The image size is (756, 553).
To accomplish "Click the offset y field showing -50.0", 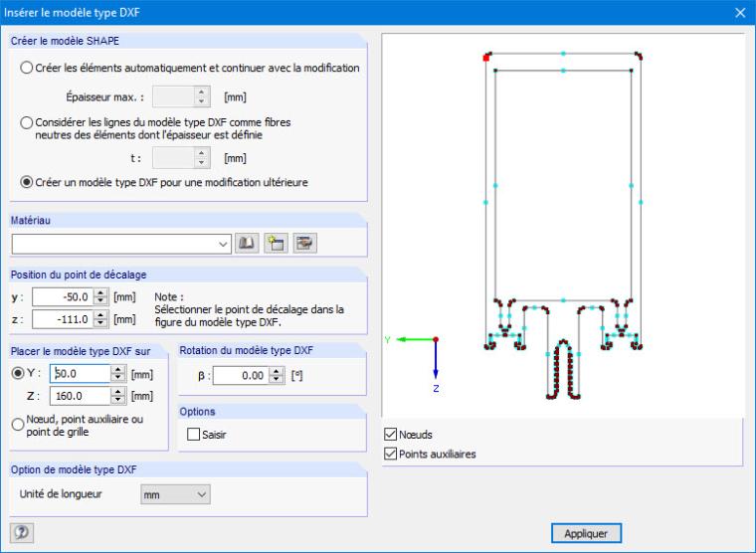I will [x=63, y=297].
